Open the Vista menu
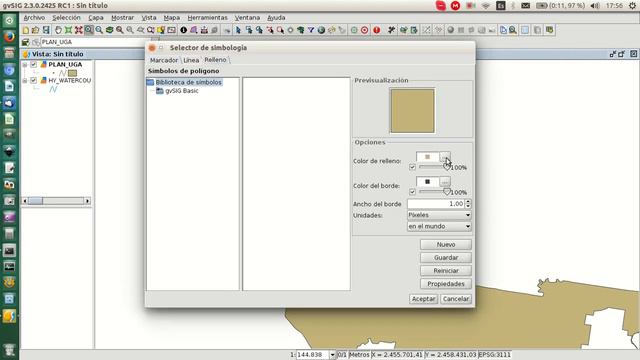 149,18
